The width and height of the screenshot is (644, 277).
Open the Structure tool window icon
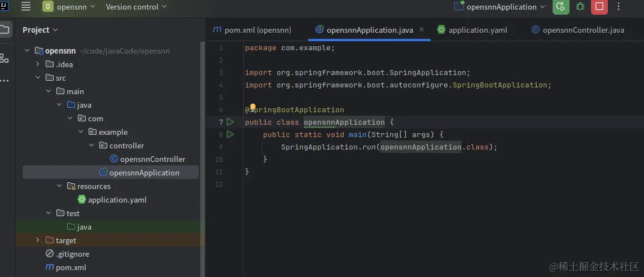pyautogui.click(x=4, y=58)
